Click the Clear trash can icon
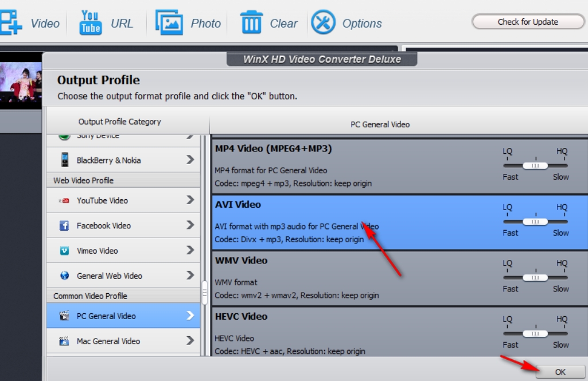This screenshot has width=588, height=381. point(251,22)
